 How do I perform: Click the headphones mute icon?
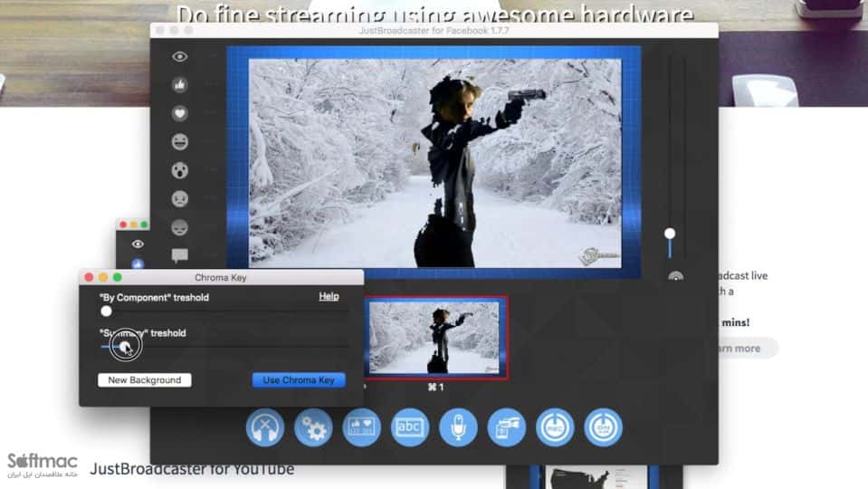[x=265, y=427]
